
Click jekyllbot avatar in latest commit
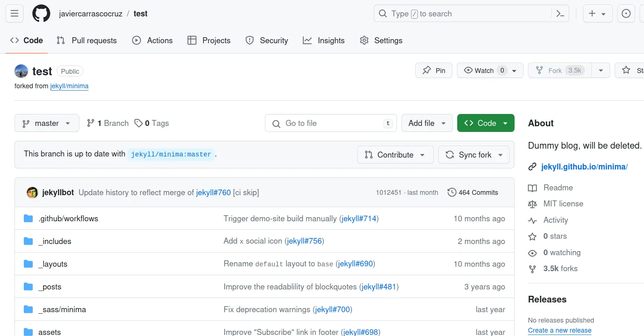tap(32, 193)
